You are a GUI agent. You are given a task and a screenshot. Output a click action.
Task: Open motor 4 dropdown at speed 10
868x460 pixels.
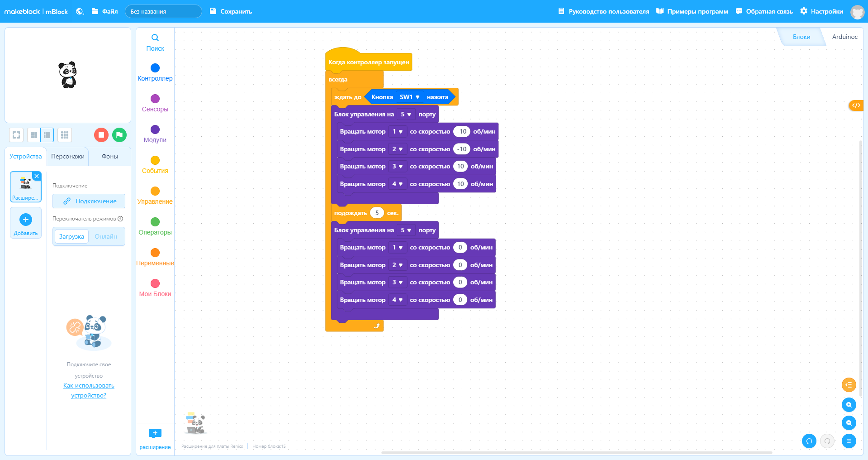coord(397,184)
